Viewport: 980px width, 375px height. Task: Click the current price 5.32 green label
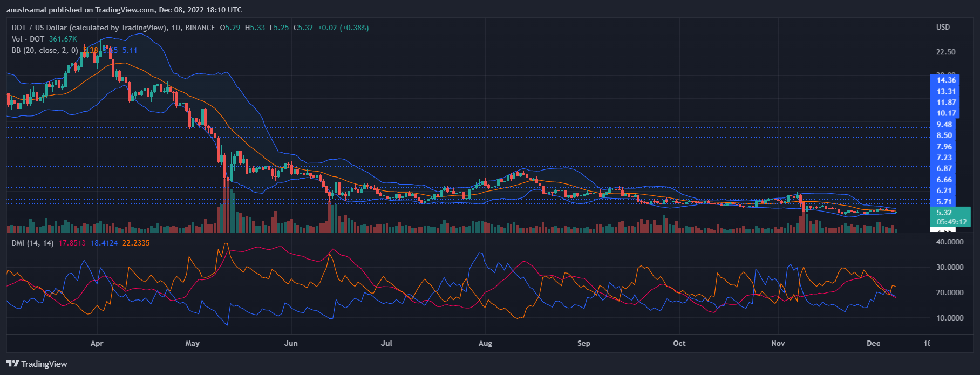click(944, 213)
